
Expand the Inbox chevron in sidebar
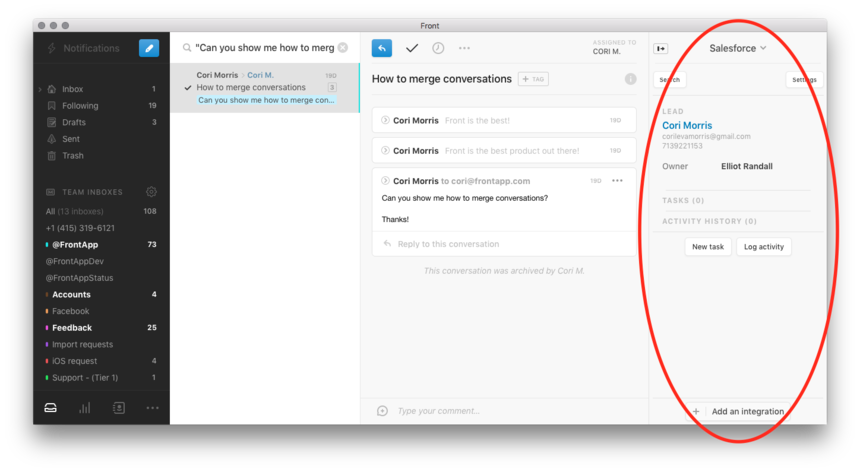(x=40, y=89)
